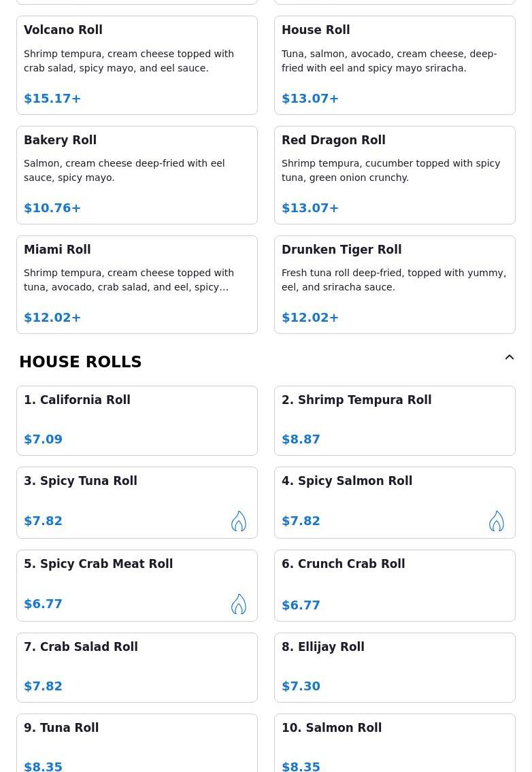Select the Miami Roll item
This screenshot has height=772, width=532.
tap(137, 284)
